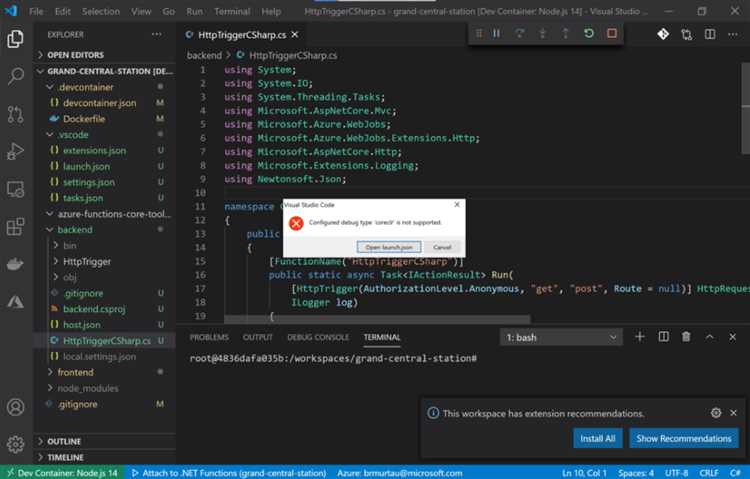Open devcontainer.json file in explorer
Image resolution: width=750 pixels, height=479 pixels.
(104, 103)
